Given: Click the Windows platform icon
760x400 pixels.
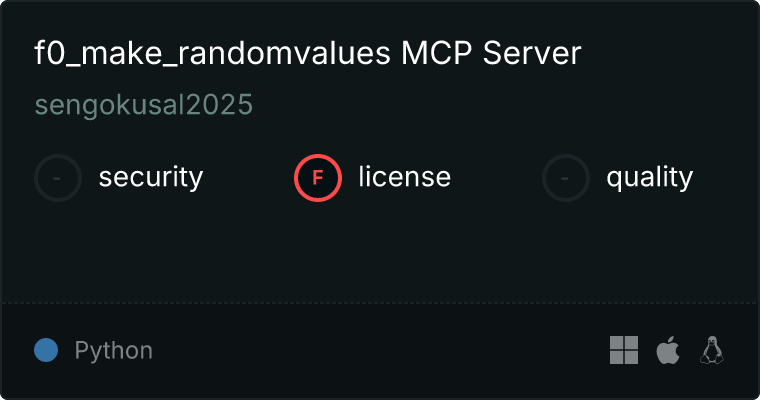Looking at the screenshot, I should pos(624,350).
